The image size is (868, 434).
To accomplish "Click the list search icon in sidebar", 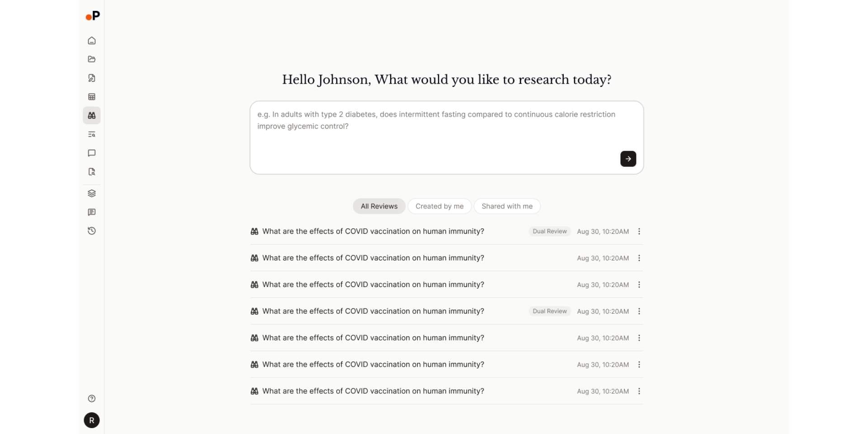I will pos(92,134).
